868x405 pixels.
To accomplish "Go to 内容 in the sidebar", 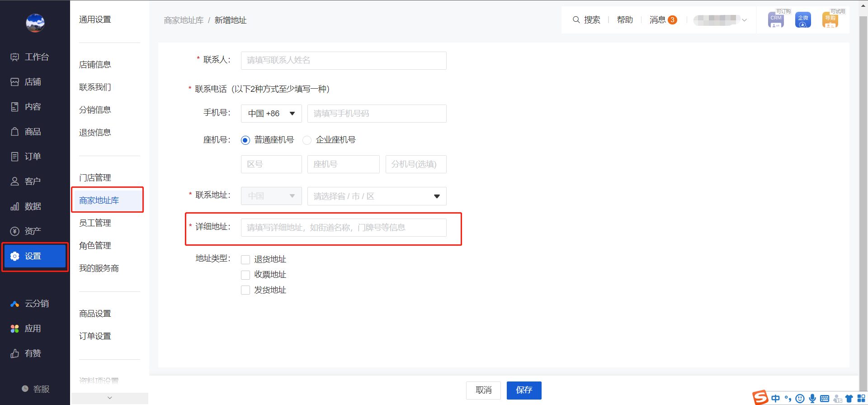I will [x=26, y=107].
